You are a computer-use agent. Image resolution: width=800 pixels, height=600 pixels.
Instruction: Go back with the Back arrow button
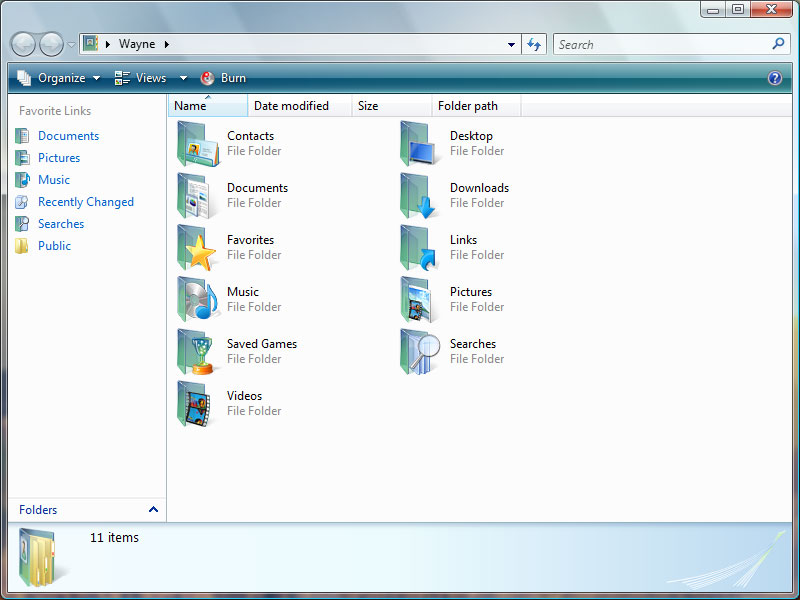click(x=23, y=44)
